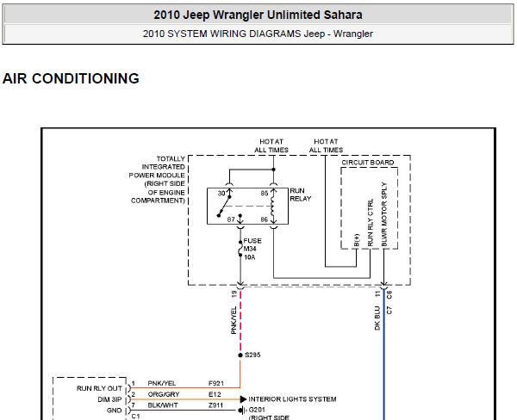Click the RUN RLY CTRL label
The image size is (517, 420).
371,223
